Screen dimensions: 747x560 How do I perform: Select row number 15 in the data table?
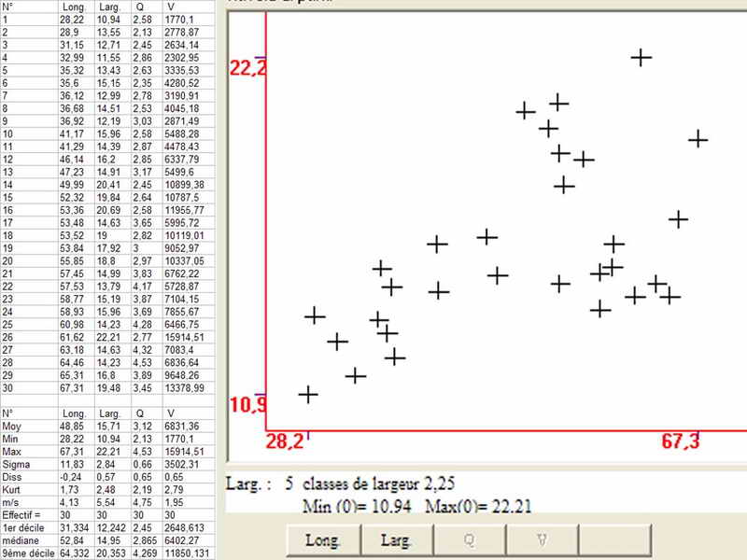pos(8,199)
